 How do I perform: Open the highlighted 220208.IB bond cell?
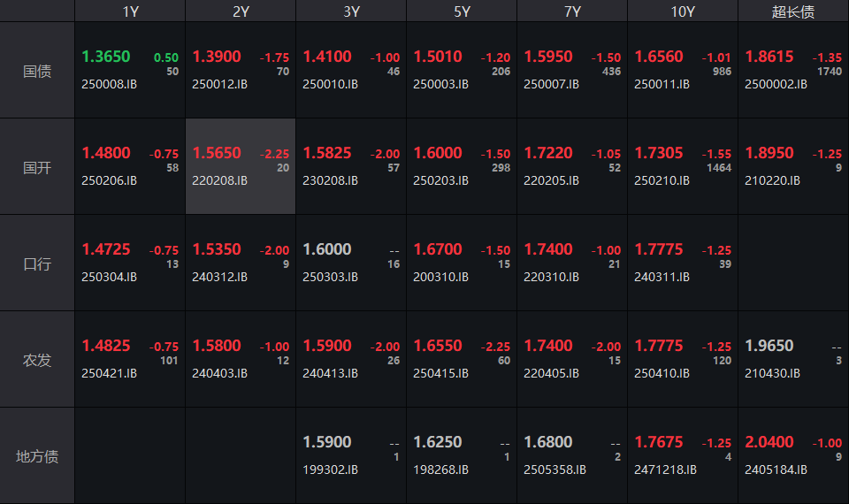coord(241,166)
